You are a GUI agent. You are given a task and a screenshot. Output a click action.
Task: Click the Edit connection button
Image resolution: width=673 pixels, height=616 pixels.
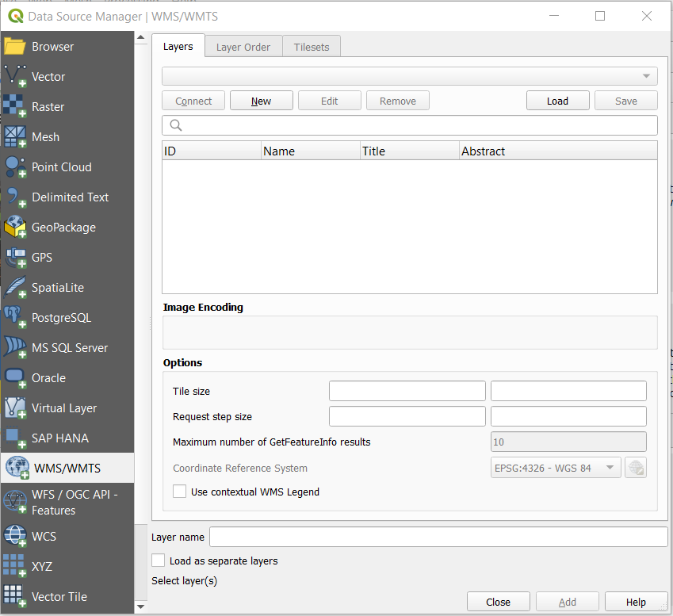pyautogui.click(x=330, y=101)
